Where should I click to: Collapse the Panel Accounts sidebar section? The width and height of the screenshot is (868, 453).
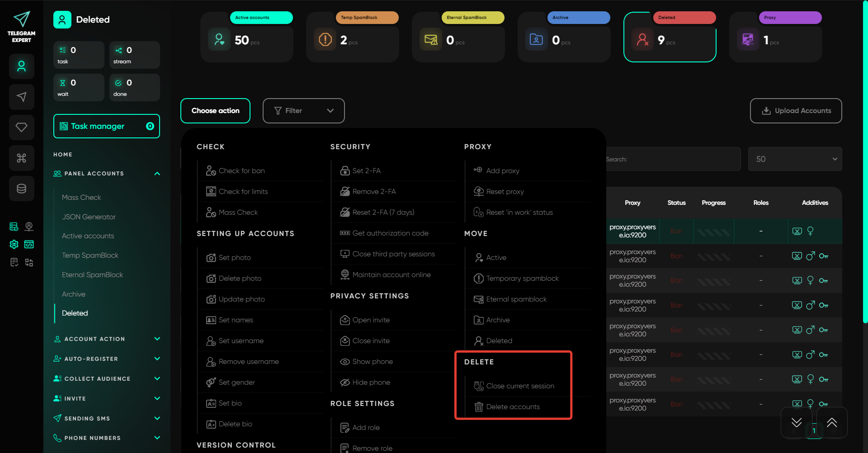coord(157,174)
